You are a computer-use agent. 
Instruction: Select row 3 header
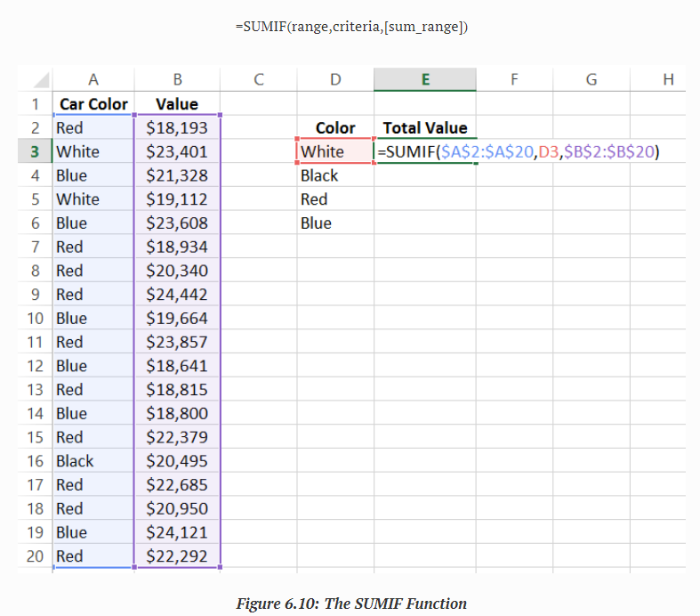pos(35,151)
